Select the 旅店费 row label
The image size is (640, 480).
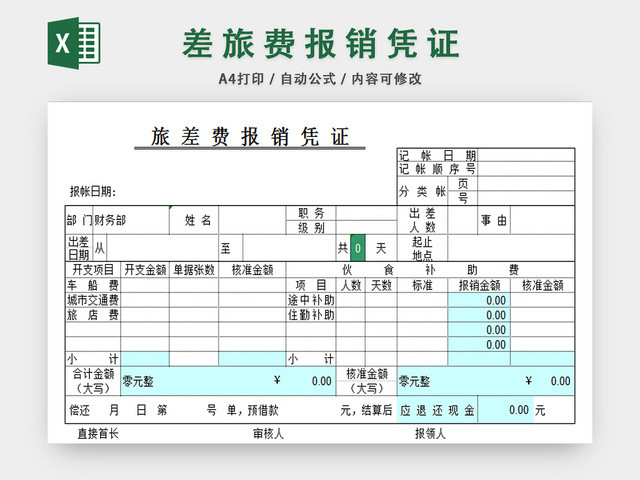pyautogui.click(x=93, y=315)
